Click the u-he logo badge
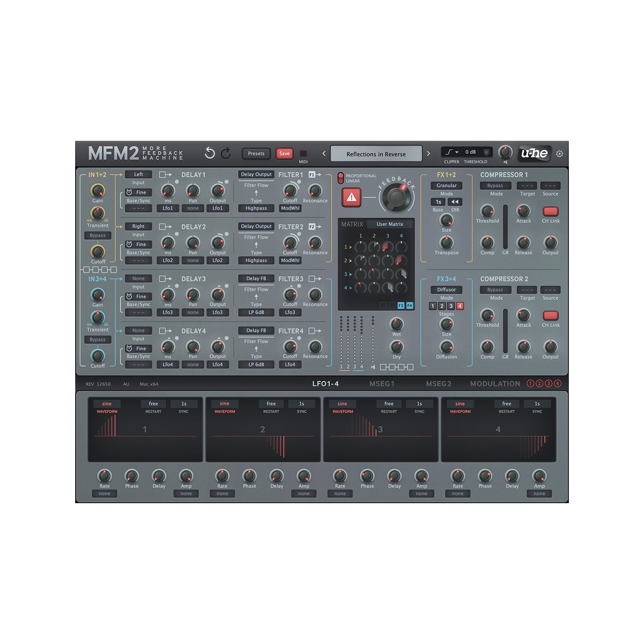 tap(534, 153)
